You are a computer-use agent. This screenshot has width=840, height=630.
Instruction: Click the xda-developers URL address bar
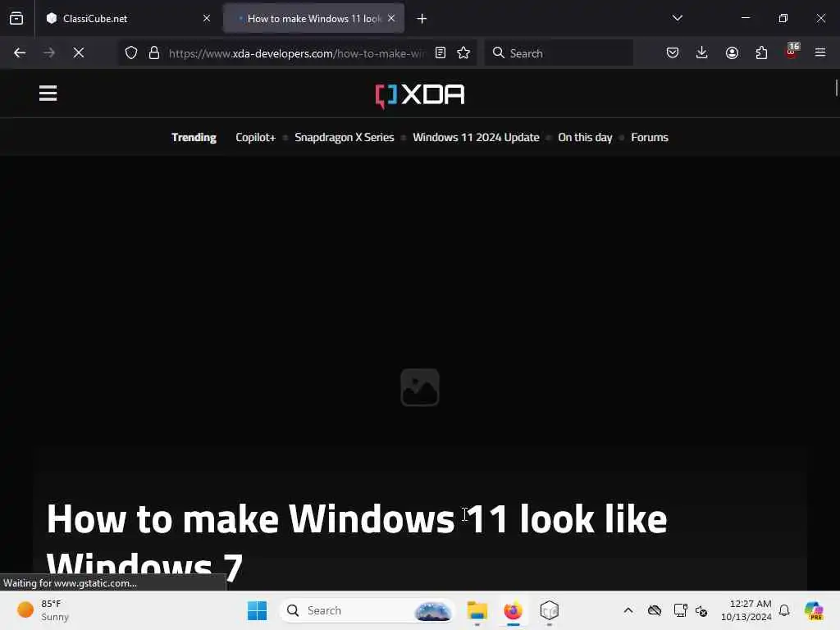click(297, 53)
